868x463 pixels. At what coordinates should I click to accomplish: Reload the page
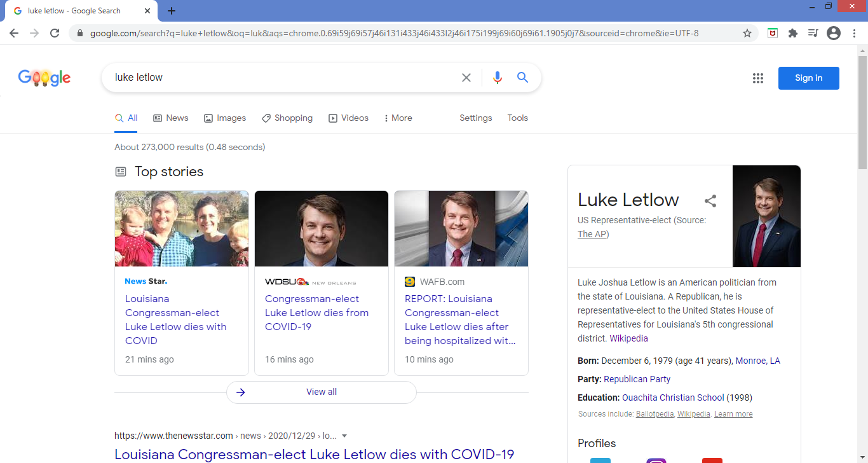(x=55, y=33)
